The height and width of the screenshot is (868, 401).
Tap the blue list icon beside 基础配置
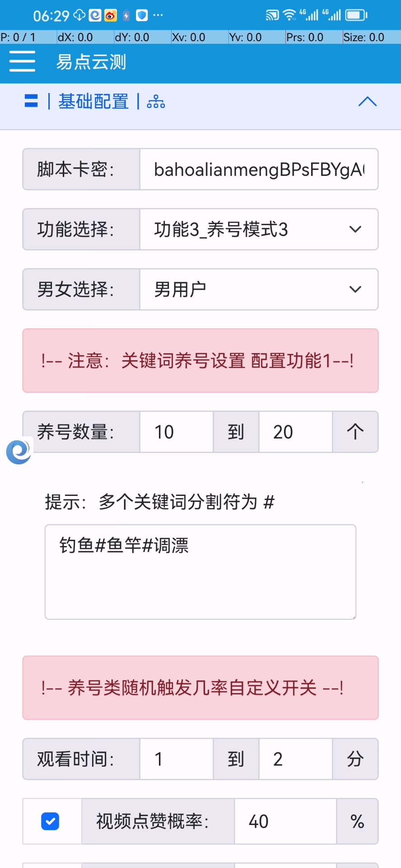click(31, 101)
